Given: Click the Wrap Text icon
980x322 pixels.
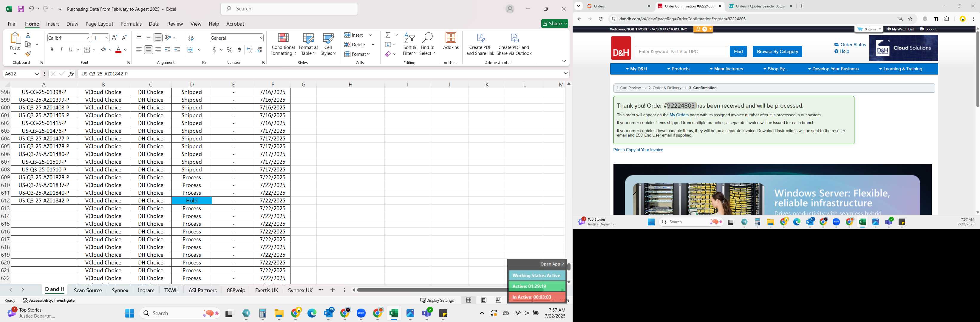Looking at the screenshot, I should tap(191, 38).
